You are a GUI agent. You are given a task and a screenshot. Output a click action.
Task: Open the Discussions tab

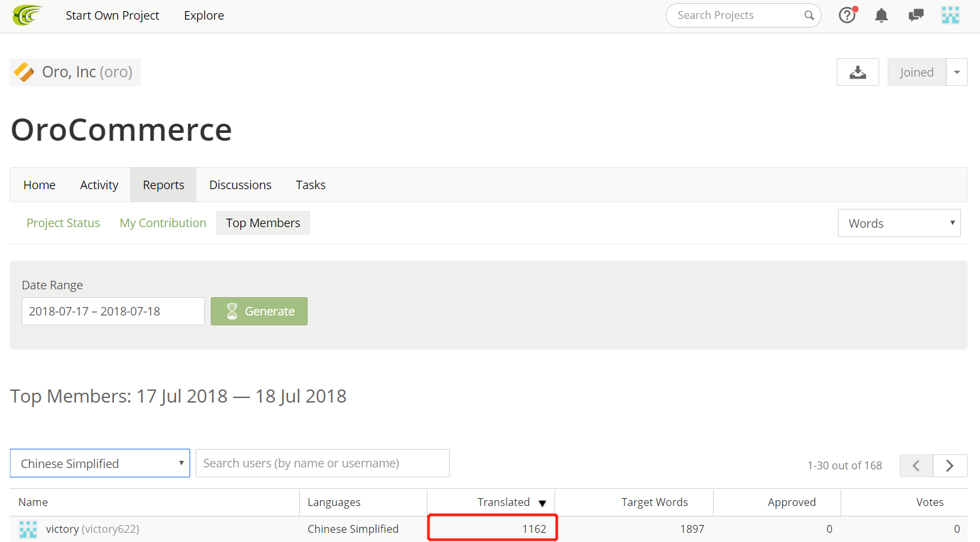coord(240,185)
